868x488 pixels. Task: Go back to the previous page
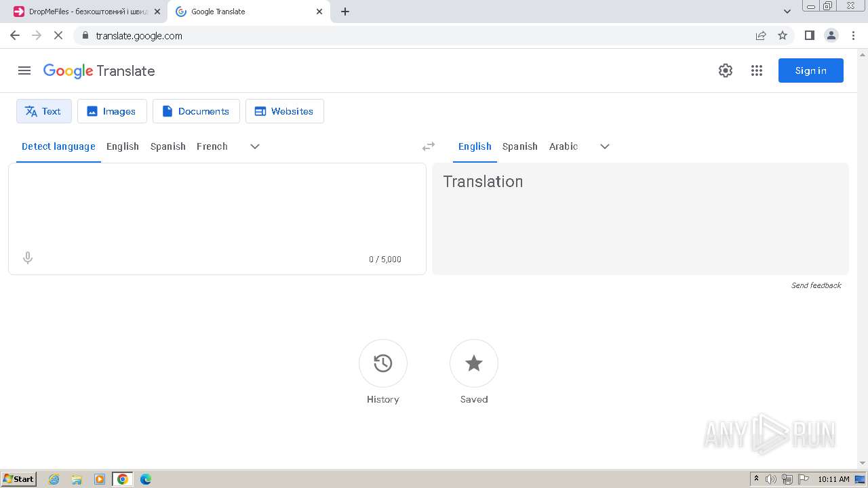tap(15, 35)
